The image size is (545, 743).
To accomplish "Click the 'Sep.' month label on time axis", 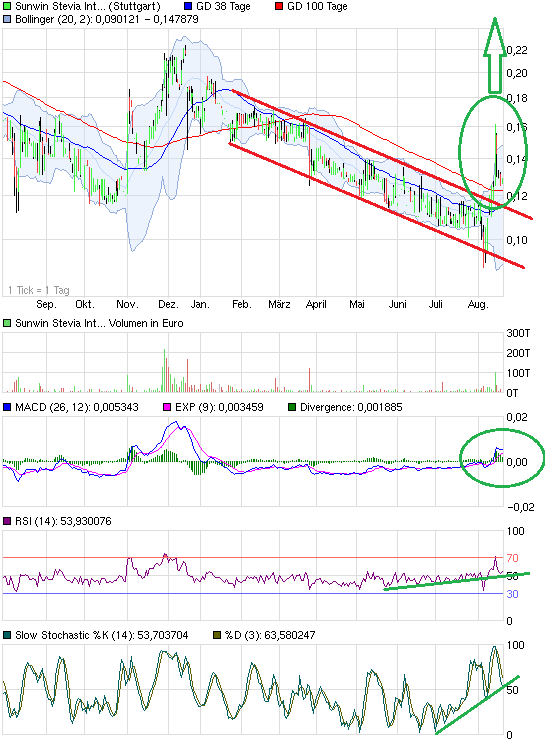I will [x=46, y=304].
